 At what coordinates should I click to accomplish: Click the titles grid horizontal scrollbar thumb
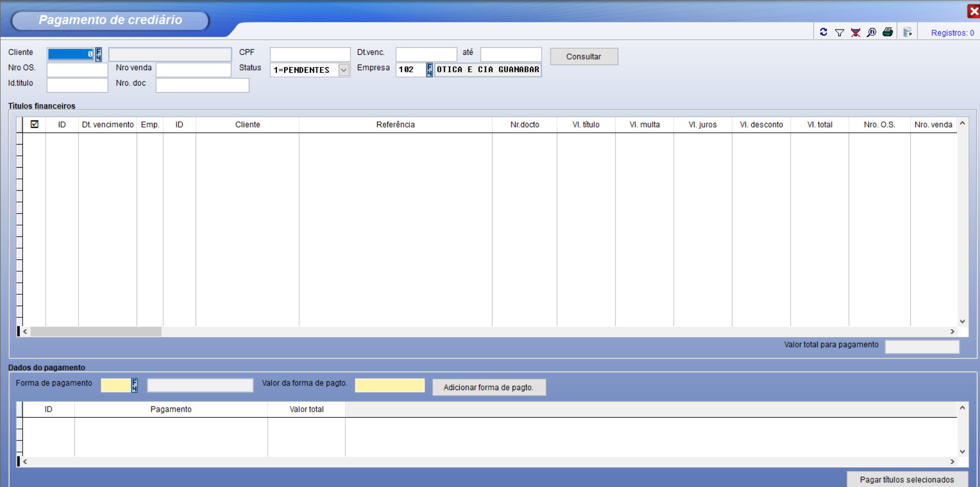point(96,332)
